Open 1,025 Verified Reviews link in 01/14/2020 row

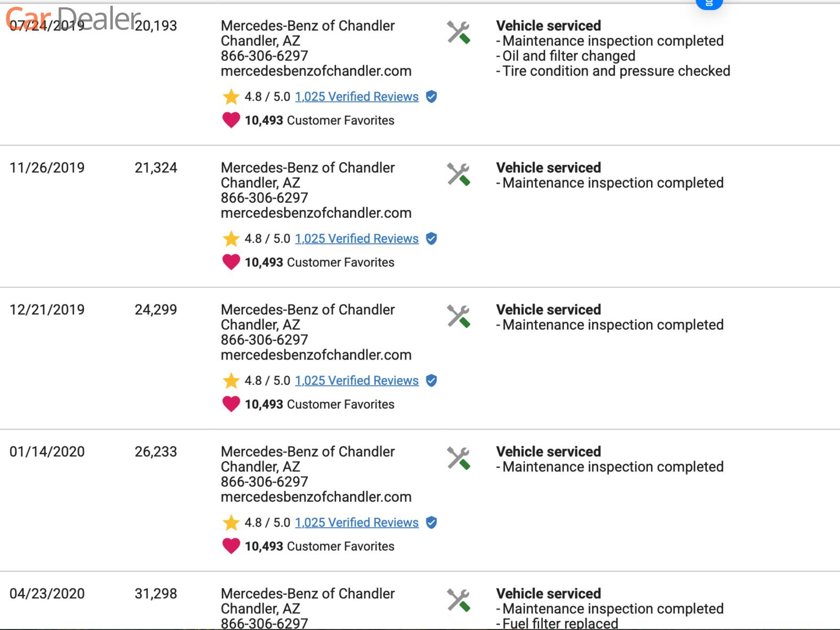(356, 523)
